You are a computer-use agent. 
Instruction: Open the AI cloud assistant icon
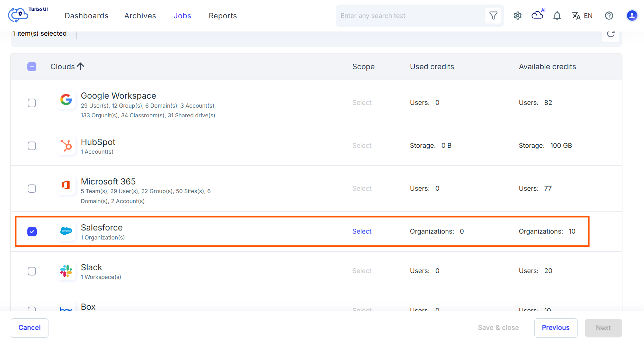(x=538, y=15)
